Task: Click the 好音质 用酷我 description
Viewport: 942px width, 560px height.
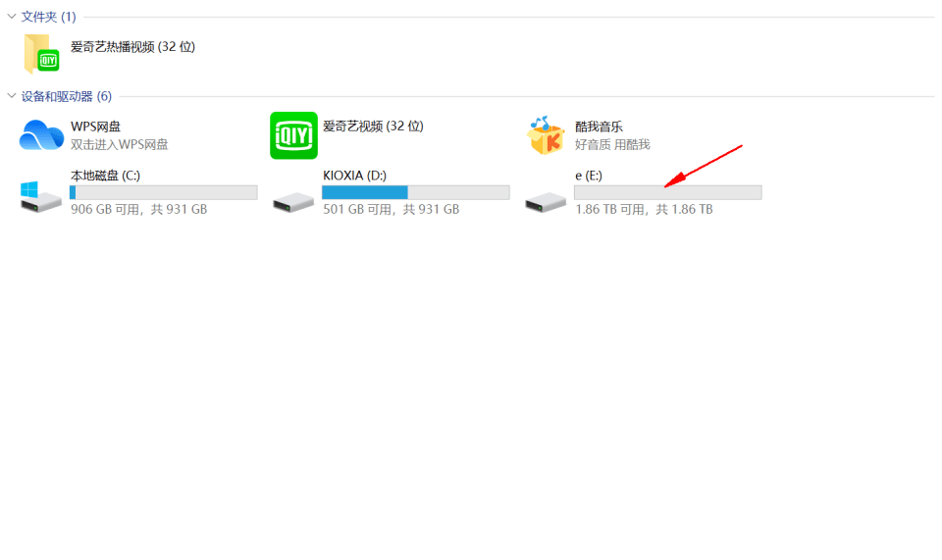Action: pyautogui.click(x=612, y=144)
